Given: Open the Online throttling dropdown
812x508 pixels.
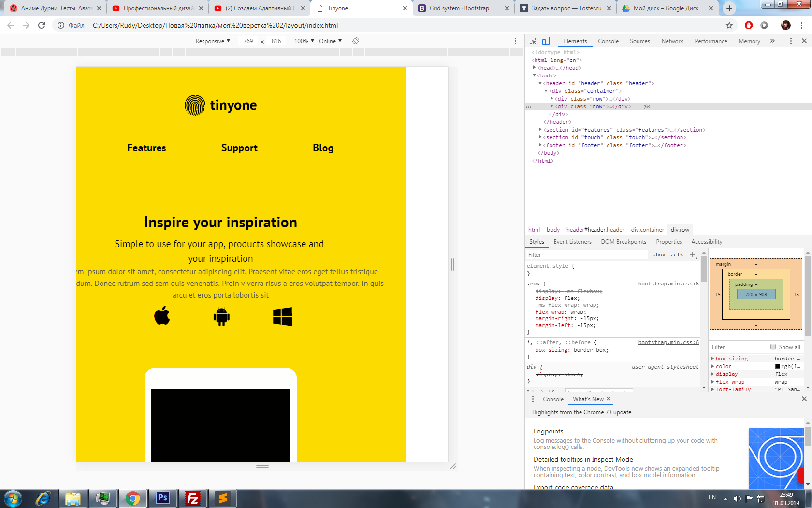Looking at the screenshot, I should coord(330,41).
